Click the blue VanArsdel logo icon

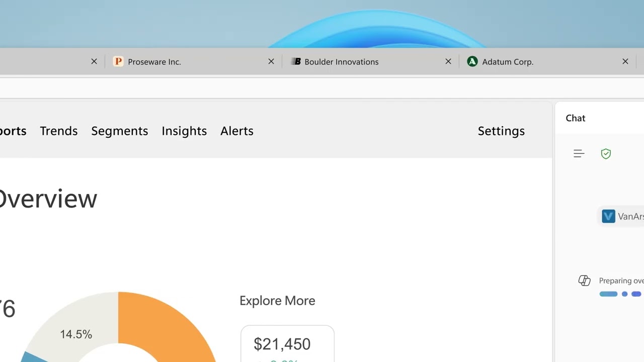(x=608, y=216)
